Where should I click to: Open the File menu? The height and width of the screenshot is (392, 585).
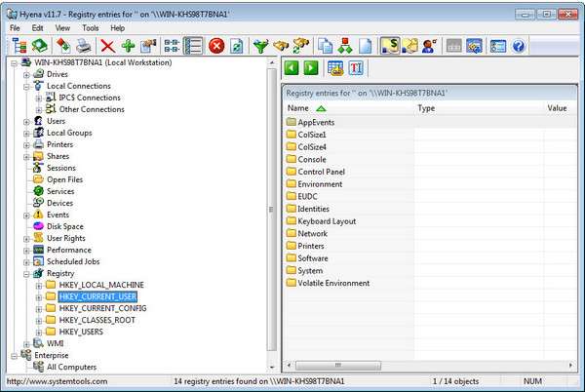[15, 28]
